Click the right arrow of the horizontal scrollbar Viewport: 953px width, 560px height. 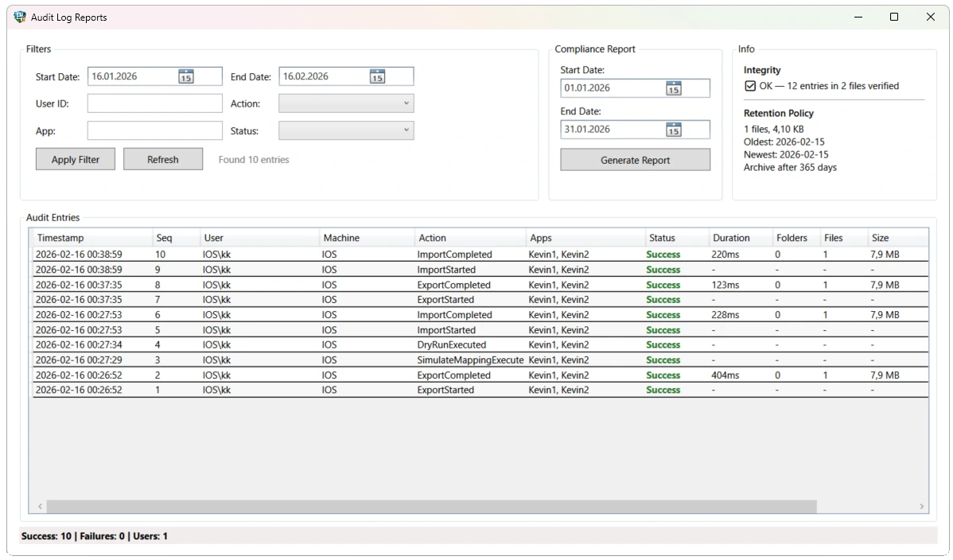(x=921, y=506)
